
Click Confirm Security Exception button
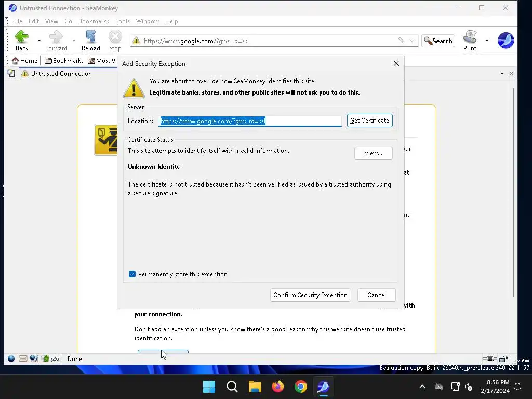[x=311, y=295]
